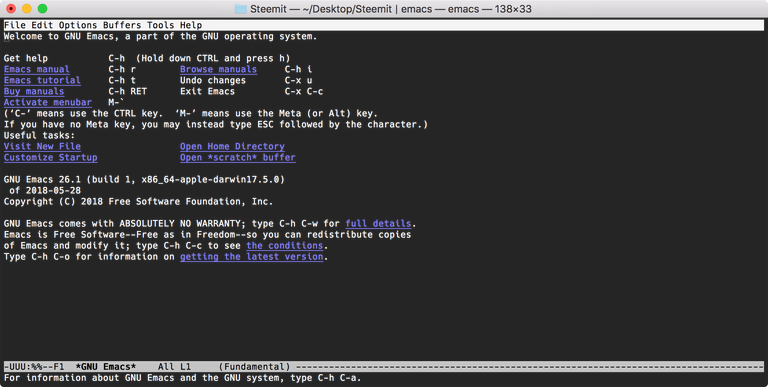Viewport: 768px width, 387px height.
Task: Click the Steemit folder icon in title bar
Action: [x=240, y=9]
